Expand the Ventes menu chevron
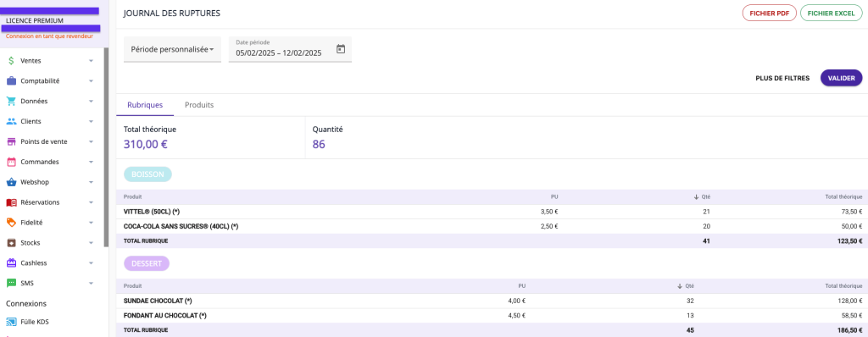The image size is (868, 337). [92, 61]
